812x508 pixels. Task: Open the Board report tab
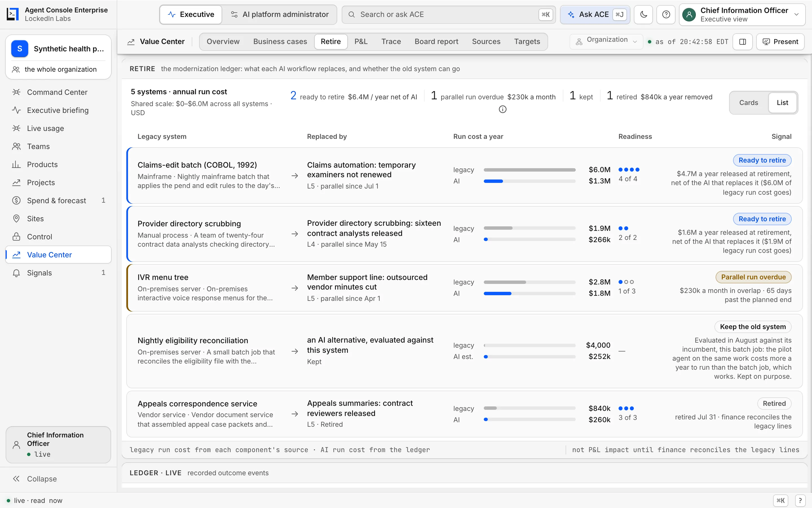pyautogui.click(x=436, y=42)
